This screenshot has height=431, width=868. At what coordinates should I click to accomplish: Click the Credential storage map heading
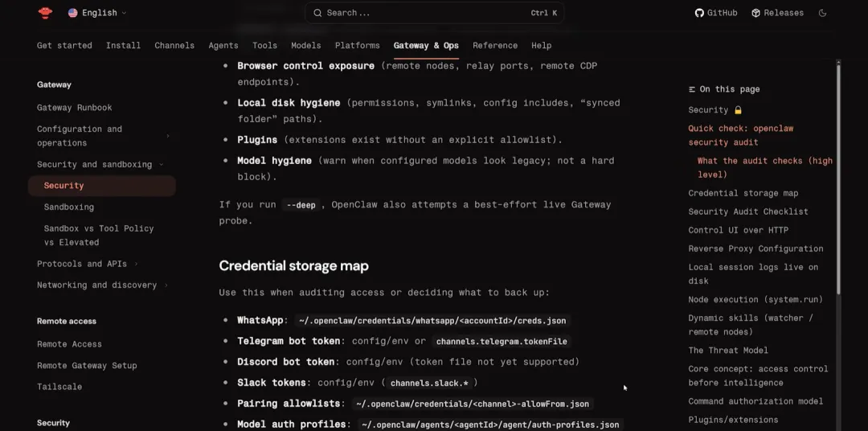coord(293,266)
